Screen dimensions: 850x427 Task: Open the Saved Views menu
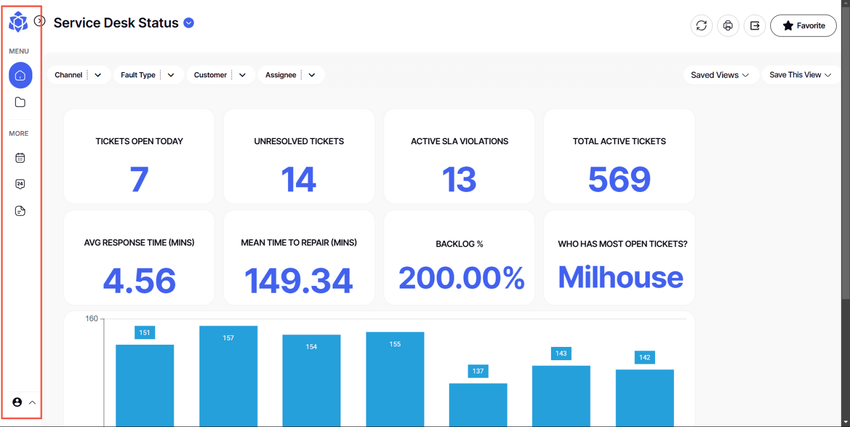pyautogui.click(x=720, y=75)
